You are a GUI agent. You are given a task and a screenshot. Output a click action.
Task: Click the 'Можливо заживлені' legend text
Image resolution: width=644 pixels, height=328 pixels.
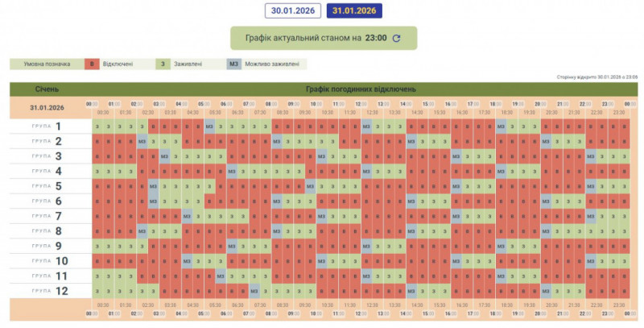(x=274, y=63)
